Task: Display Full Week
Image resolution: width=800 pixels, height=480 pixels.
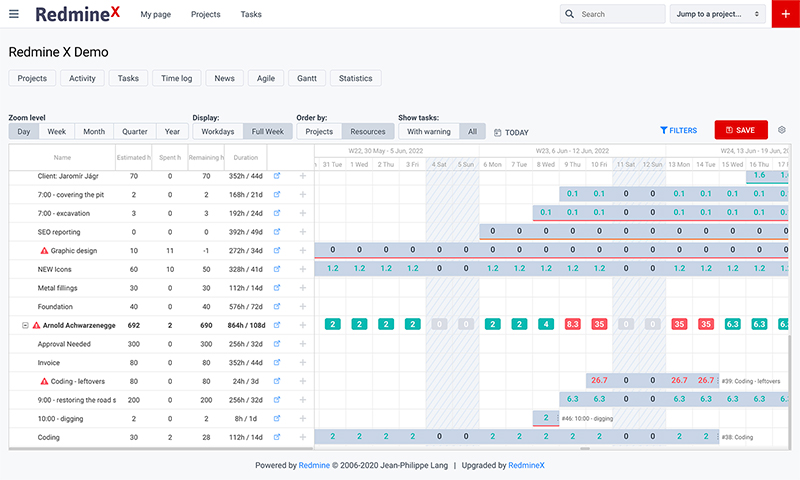Action: 267,132
